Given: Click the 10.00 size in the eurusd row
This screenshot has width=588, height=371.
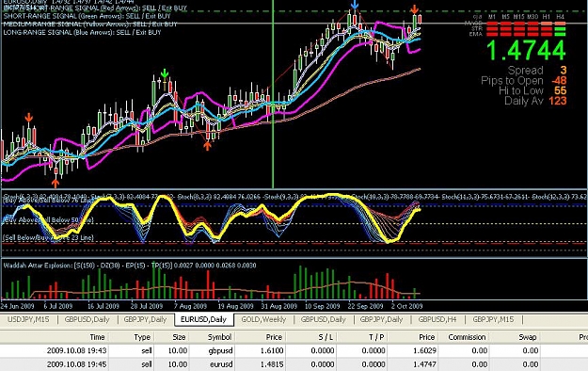Looking at the screenshot, I should point(178,364).
